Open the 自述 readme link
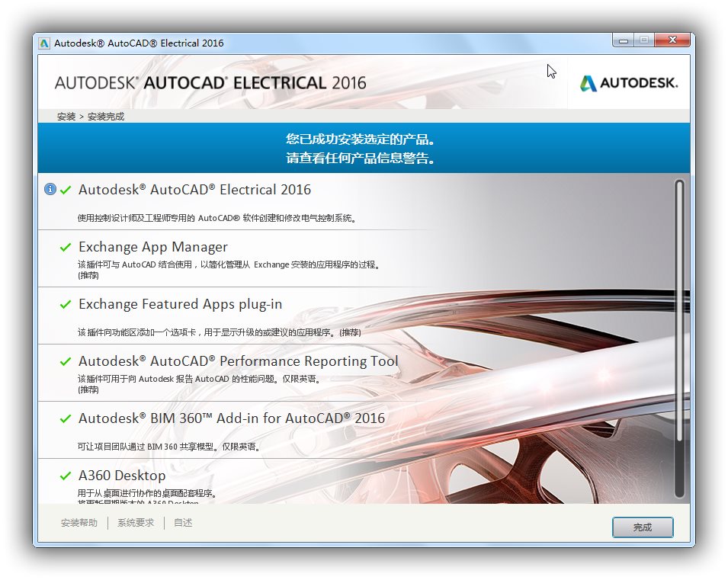 click(x=183, y=523)
